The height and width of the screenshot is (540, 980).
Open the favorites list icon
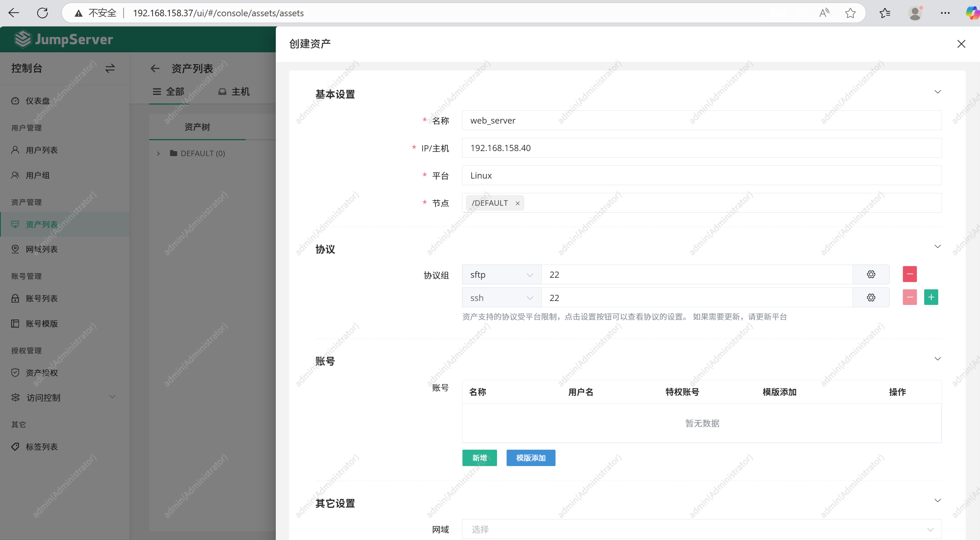885,13
